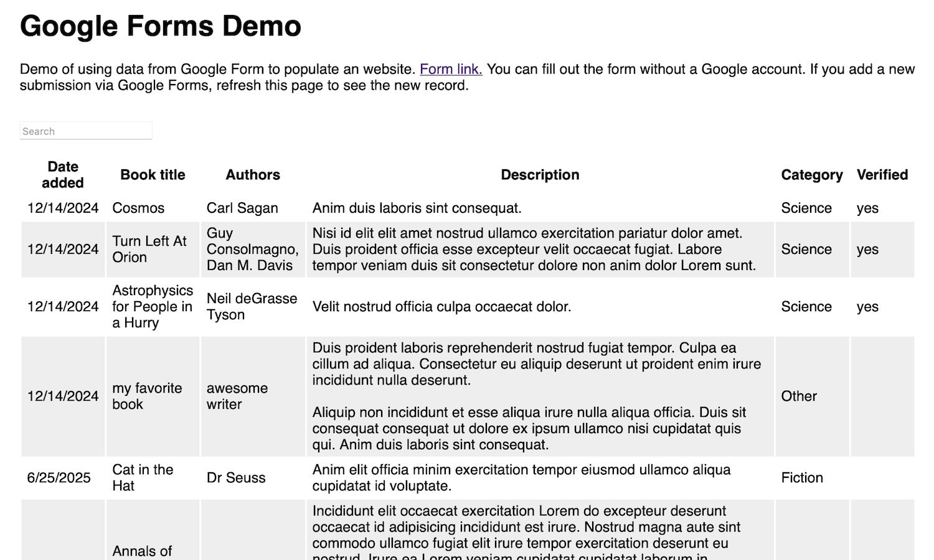934x560 pixels.
Task: Sort by the Book title header
Action: (x=153, y=175)
